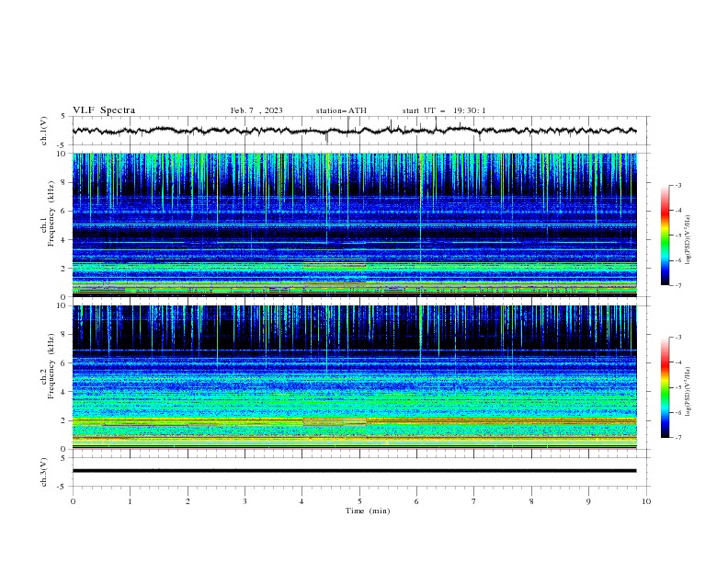
Task: Select the ch.3 flat black waveform trace
Action: click(354, 471)
